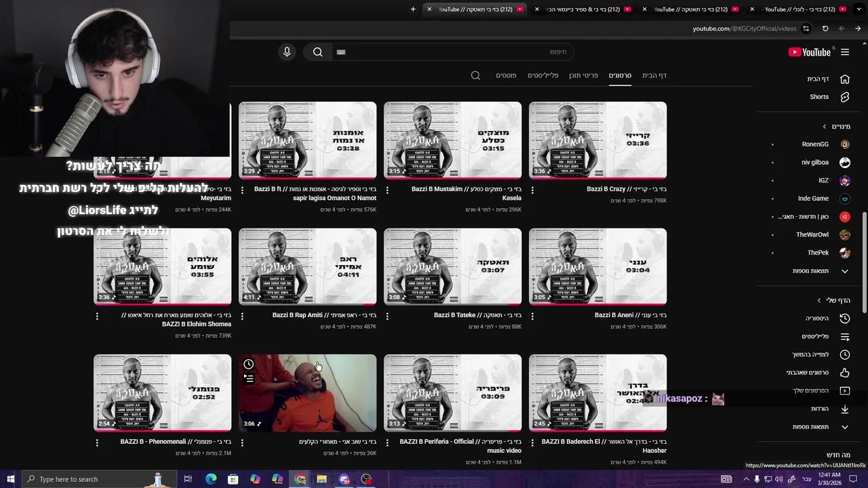
Task: Open הדף שלי section chevron
Action: pos(818,300)
